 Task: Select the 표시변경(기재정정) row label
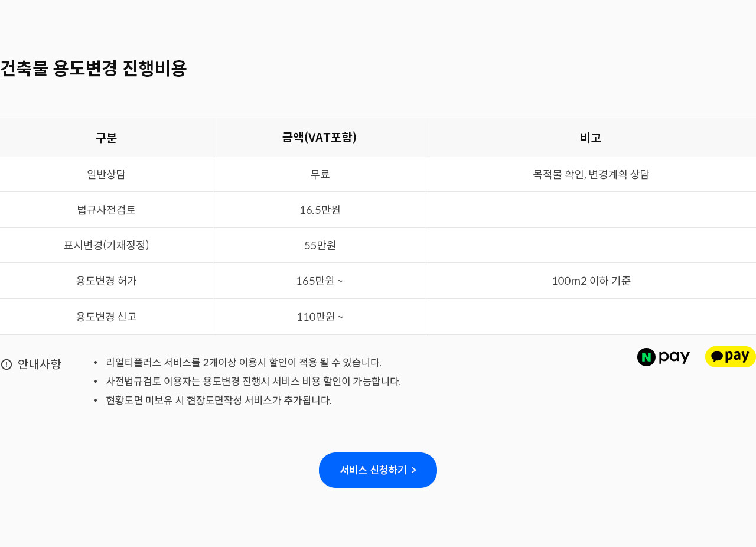pyautogui.click(x=106, y=245)
